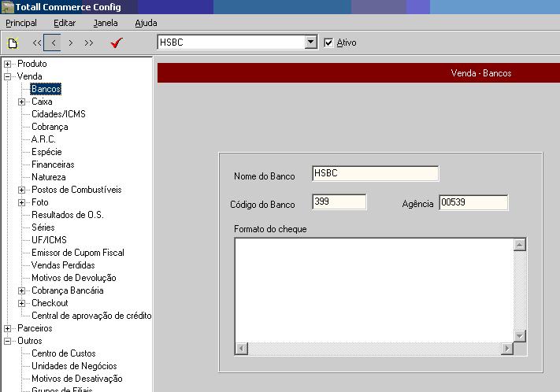Open the Principal menu
The width and height of the screenshot is (560, 392).
pyautogui.click(x=21, y=23)
